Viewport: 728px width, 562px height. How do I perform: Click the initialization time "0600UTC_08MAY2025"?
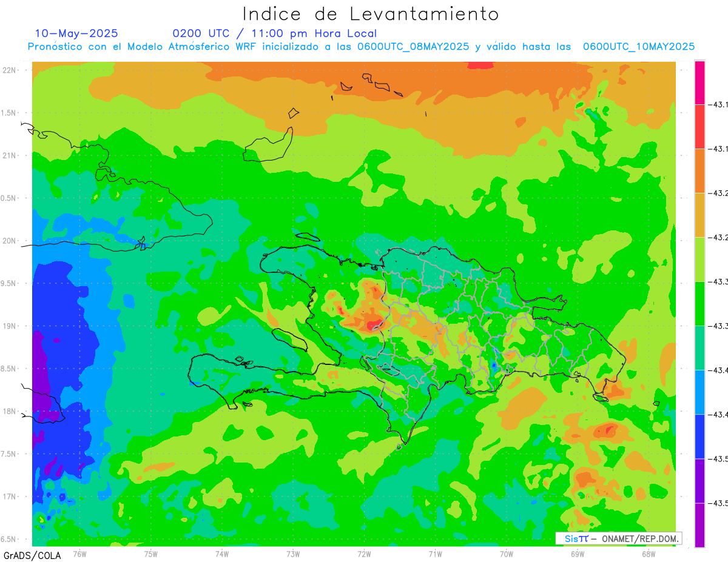pyautogui.click(x=413, y=47)
